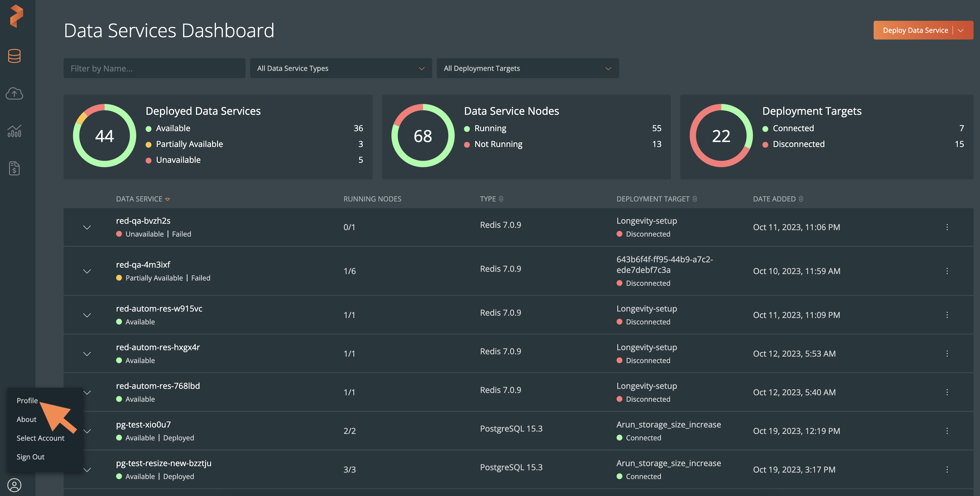Image resolution: width=980 pixels, height=496 pixels.
Task: Click Longevity-setup target for red-qa-bvzh2s
Action: (646, 221)
